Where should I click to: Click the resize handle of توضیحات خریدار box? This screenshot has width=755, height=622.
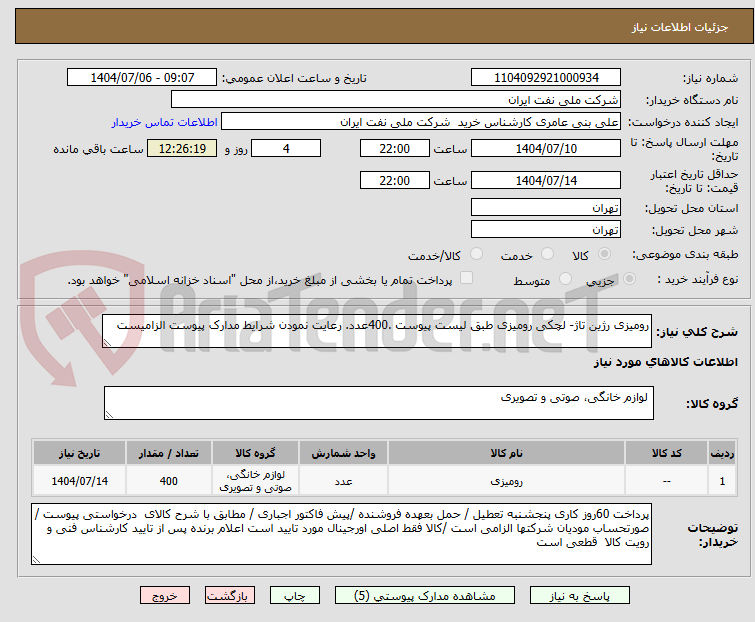click(36, 559)
